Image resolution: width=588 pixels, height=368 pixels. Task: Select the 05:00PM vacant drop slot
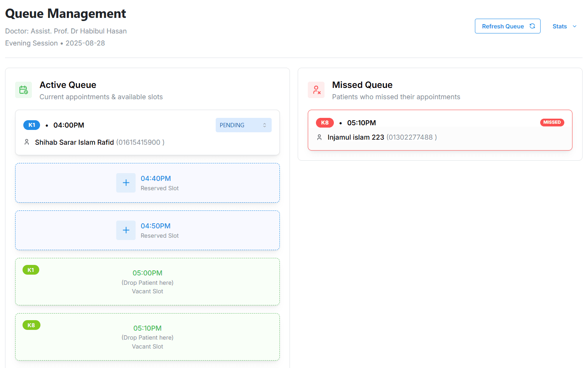pyautogui.click(x=147, y=282)
